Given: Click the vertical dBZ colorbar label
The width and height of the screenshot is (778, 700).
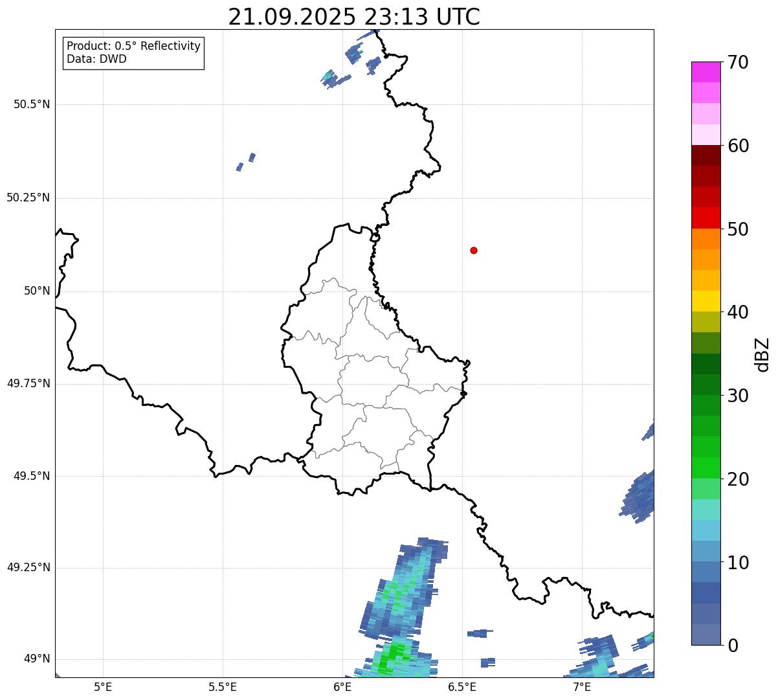Looking at the screenshot, I should coord(762,354).
